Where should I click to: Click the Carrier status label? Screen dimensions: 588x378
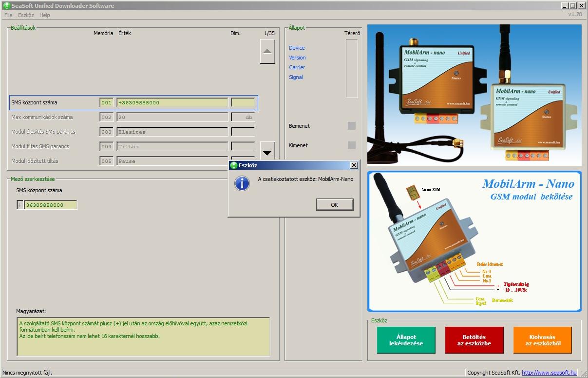(x=297, y=67)
